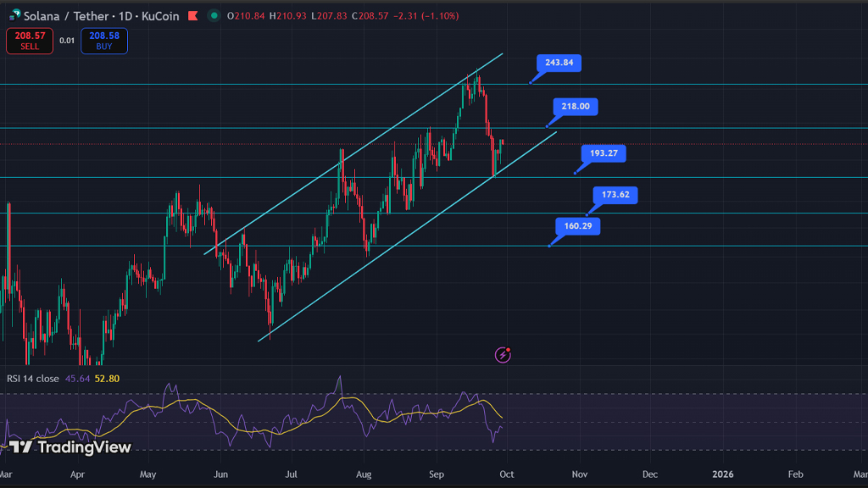The width and height of the screenshot is (868, 488).
Task: Click the Oct label on time axis
Action: pyautogui.click(x=507, y=474)
